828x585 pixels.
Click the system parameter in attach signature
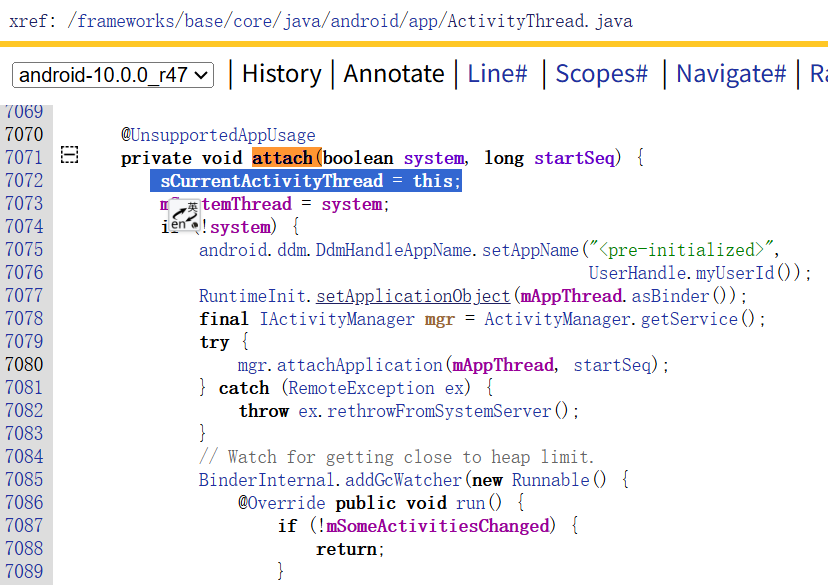coord(434,158)
